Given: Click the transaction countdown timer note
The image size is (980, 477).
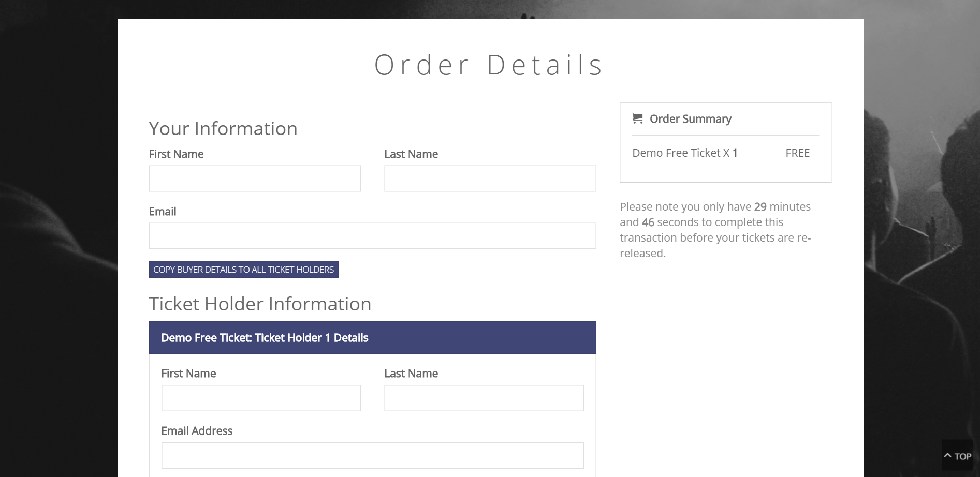Looking at the screenshot, I should (716, 230).
